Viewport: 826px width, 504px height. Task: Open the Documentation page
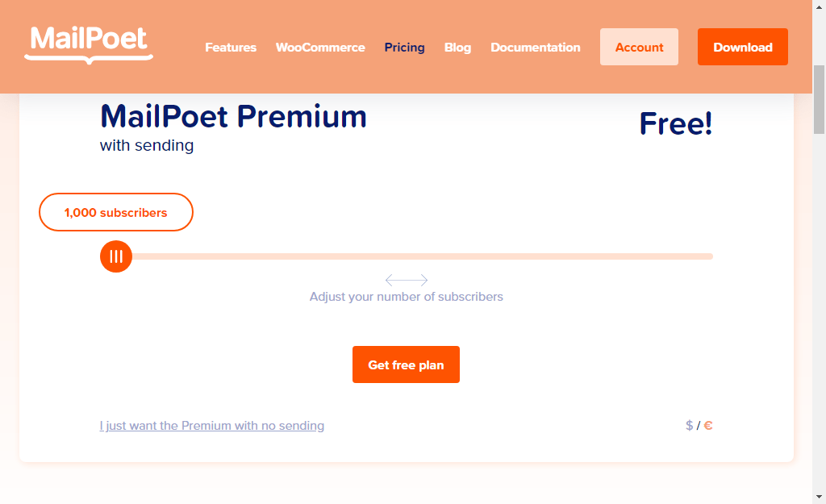pyautogui.click(x=535, y=47)
